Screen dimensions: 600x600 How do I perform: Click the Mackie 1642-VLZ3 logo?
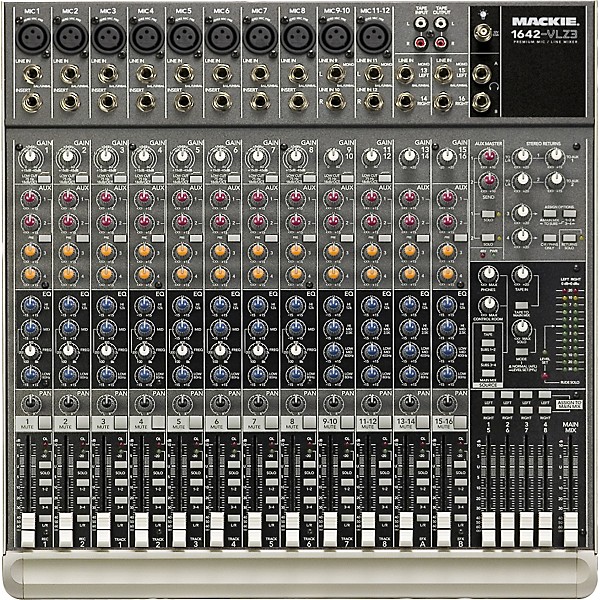[544, 28]
